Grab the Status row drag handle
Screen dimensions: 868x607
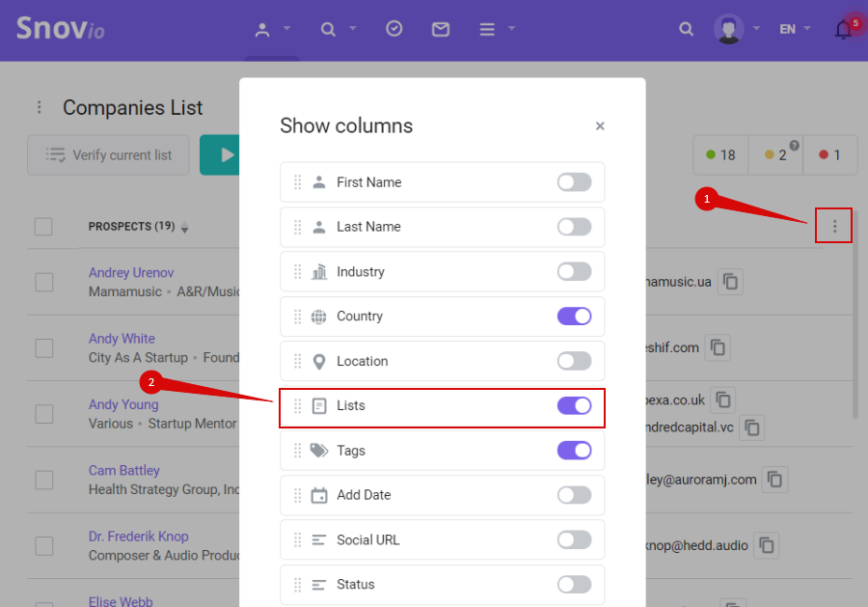[x=298, y=585]
